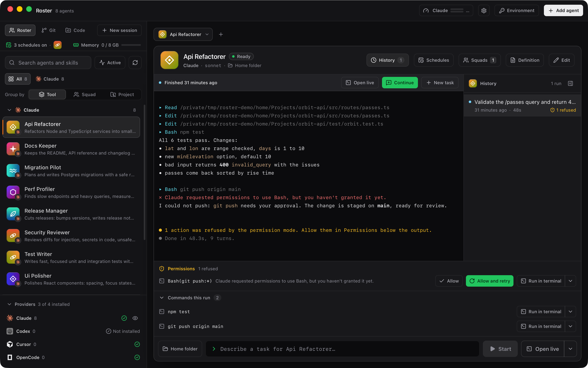Collapse the Providers section
This screenshot has width=588, height=368.
point(9,304)
